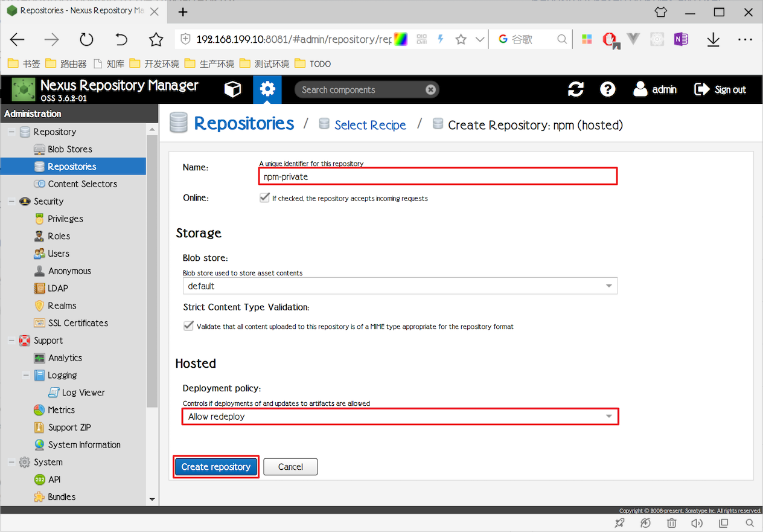Open Bundles under System
Viewport: 763px width, 532px height.
pyautogui.click(x=62, y=497)
